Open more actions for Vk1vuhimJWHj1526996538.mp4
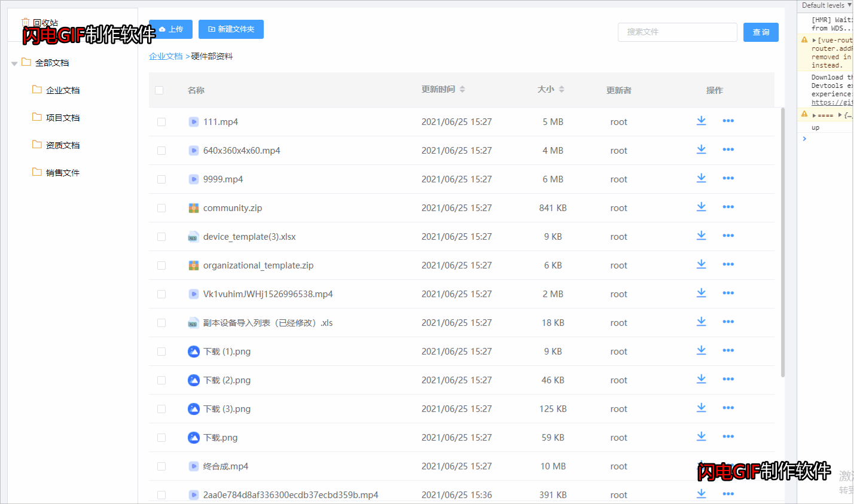Image resolution: width=854 pixels, height=504 pixels. point(728,293)
